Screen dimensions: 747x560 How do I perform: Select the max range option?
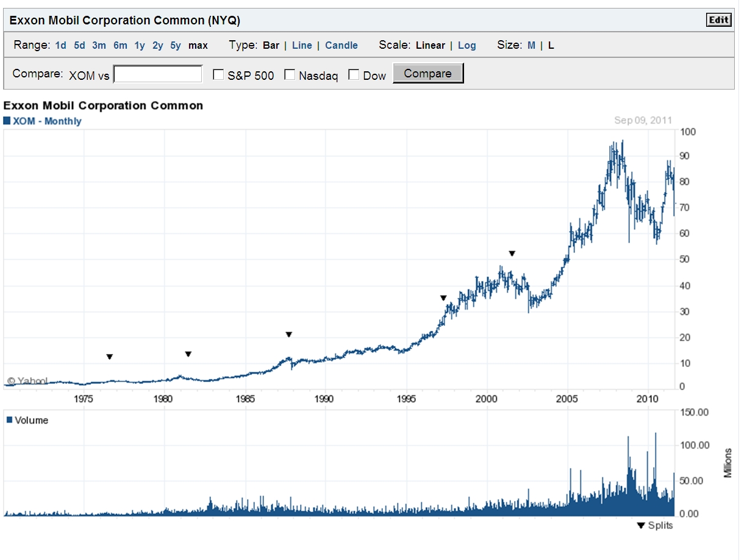(198, 45)
